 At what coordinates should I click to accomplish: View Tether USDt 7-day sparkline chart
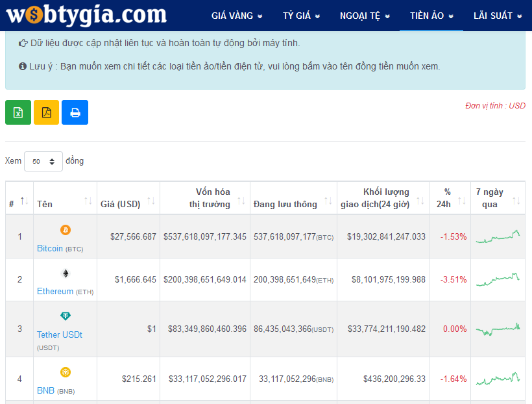click(x=498, y=329)
